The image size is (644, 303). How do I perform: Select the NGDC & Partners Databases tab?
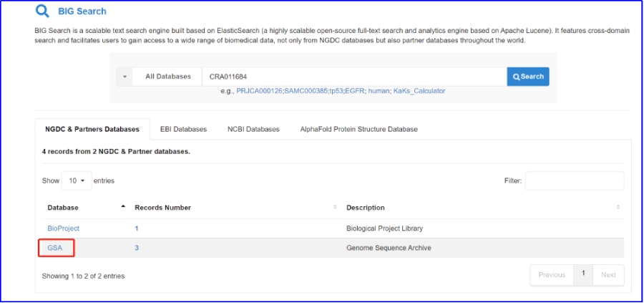click(x=92, y=129)
